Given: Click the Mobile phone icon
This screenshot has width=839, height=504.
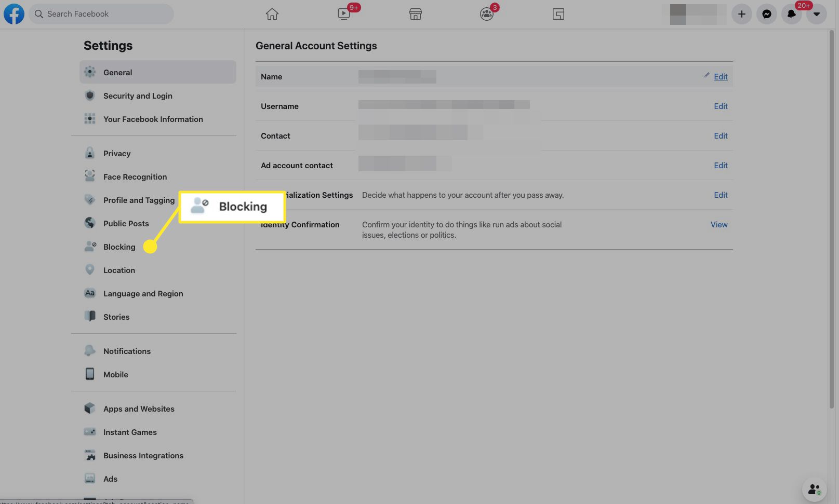Looking at the screenshot, I should click(x=90, y=374).
